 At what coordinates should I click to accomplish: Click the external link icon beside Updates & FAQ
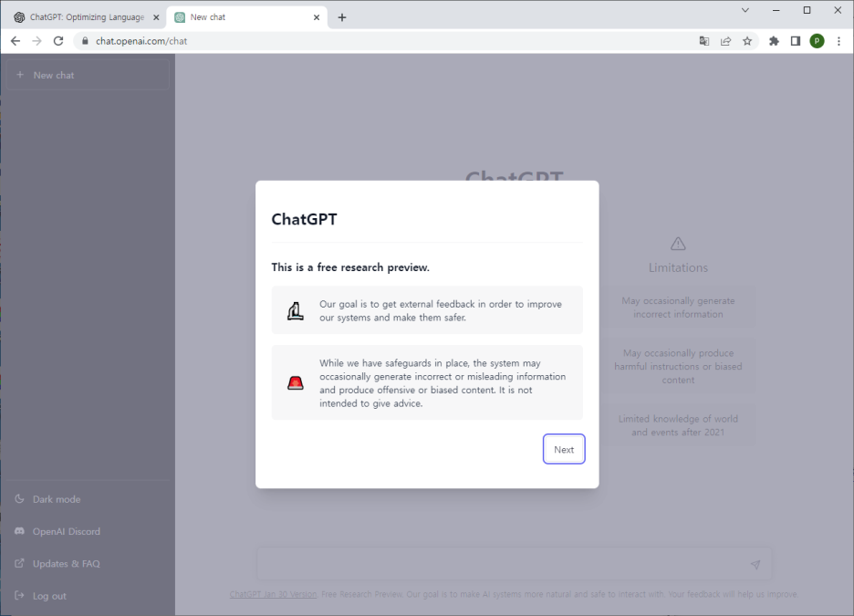(x=19, y=563)
